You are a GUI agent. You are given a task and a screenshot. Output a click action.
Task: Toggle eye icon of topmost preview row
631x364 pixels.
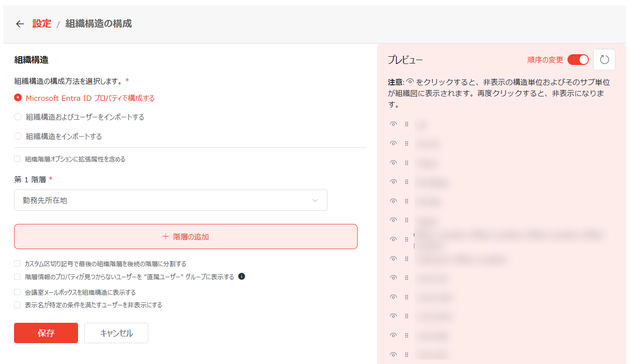394,124
